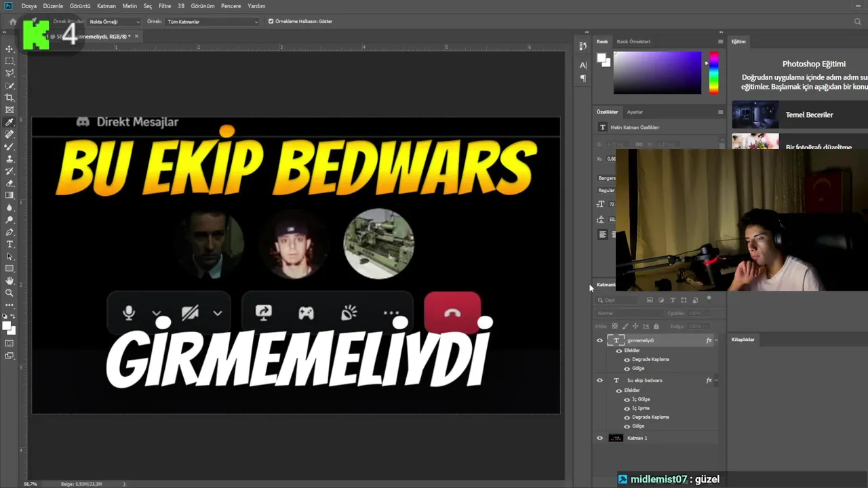Select the Rectangular Marquee tool

[9, 61]
